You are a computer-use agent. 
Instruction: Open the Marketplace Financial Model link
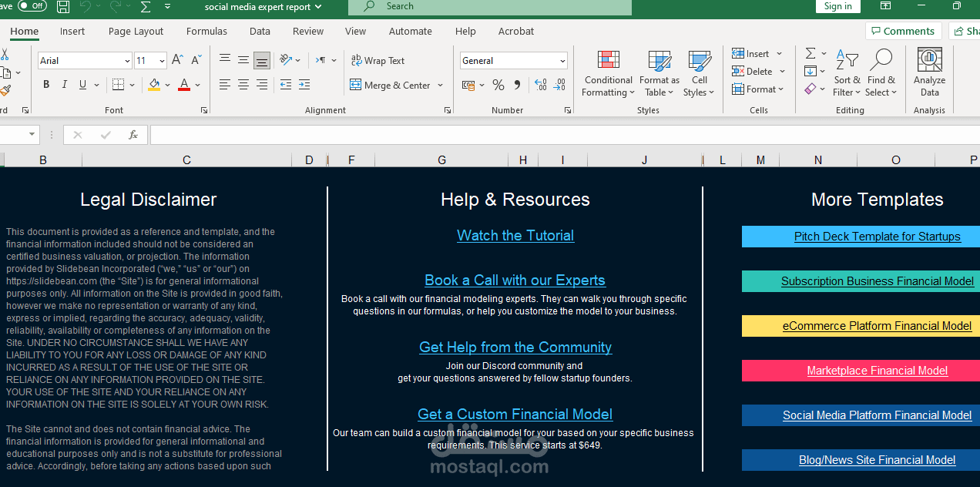point(878,371)
